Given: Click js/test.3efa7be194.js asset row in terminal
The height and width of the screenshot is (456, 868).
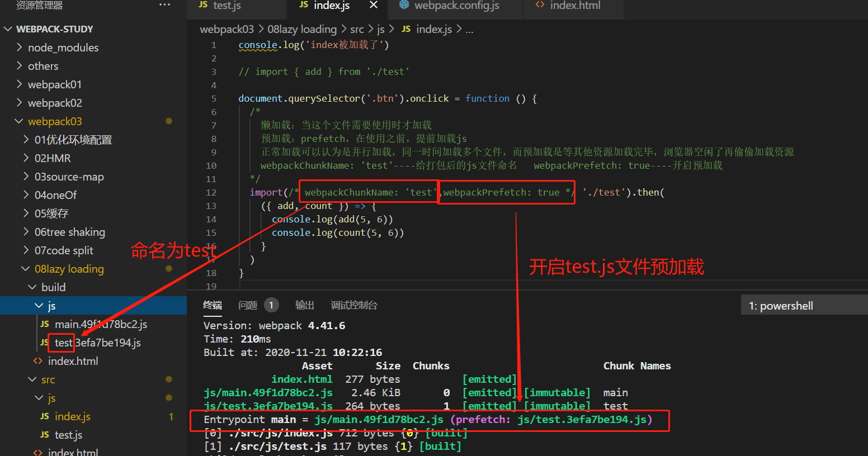Looking at the screenshot, I should [268, 406].
